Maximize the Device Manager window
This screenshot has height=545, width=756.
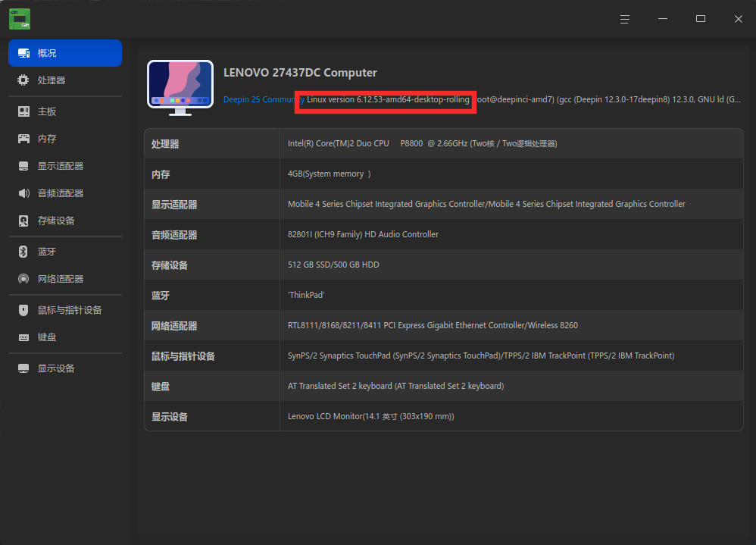701,19
